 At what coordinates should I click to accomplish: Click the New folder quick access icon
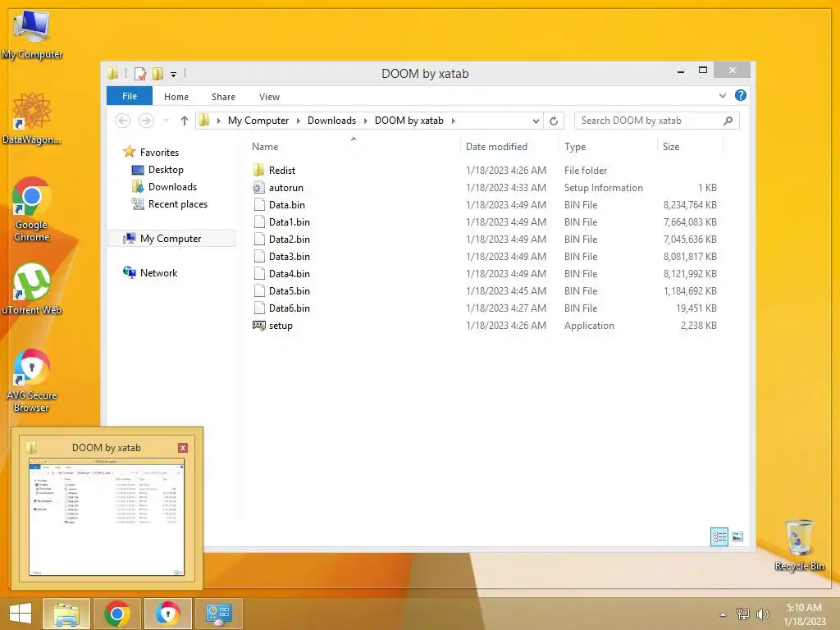pyautogui.click(x=157, y=73)
